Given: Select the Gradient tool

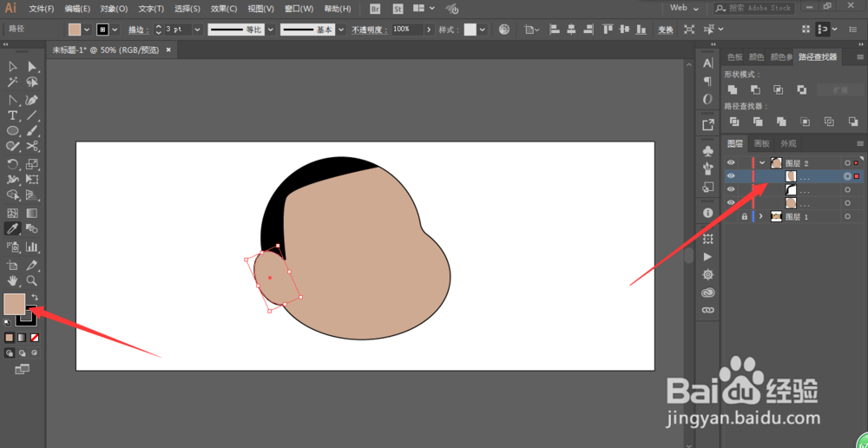Looking at the screenshot, I should [32, 214].
